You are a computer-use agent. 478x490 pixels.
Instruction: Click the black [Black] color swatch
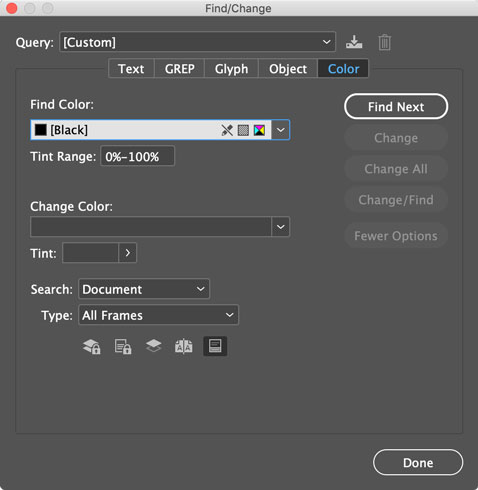pos(41,130)
